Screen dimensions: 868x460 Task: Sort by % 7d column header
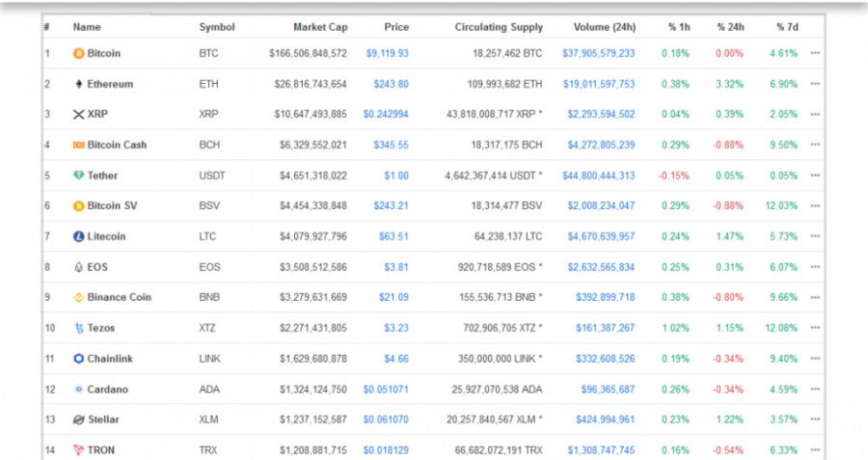787,27
